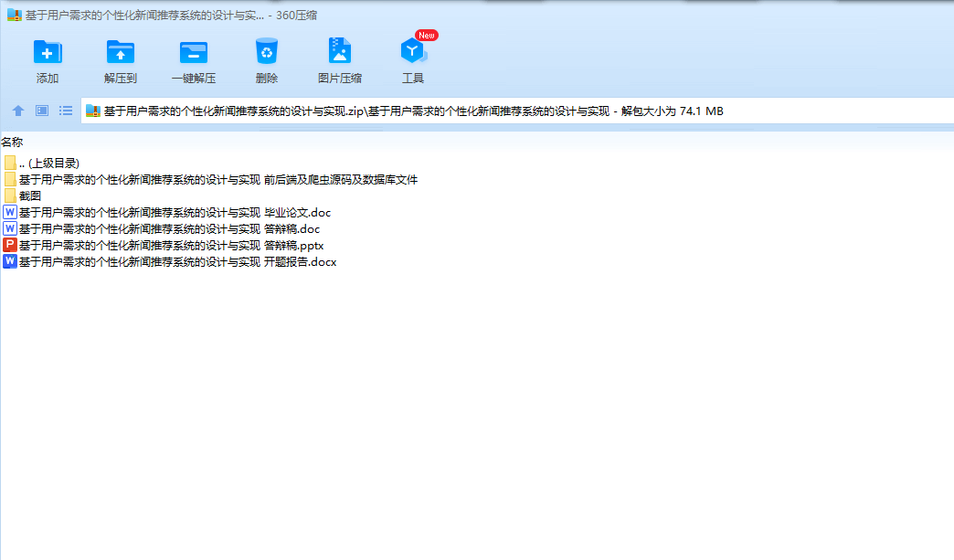Click the 添加 (Add) toolbar icon

coord(48,52)
